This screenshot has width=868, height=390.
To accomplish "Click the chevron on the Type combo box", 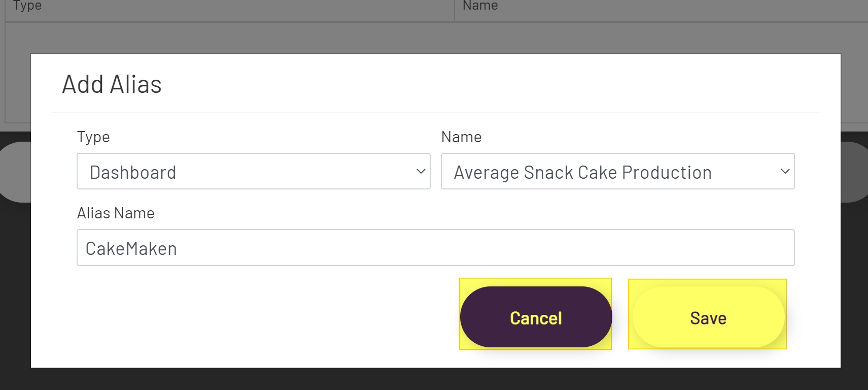I will click(x=421, y=172).
